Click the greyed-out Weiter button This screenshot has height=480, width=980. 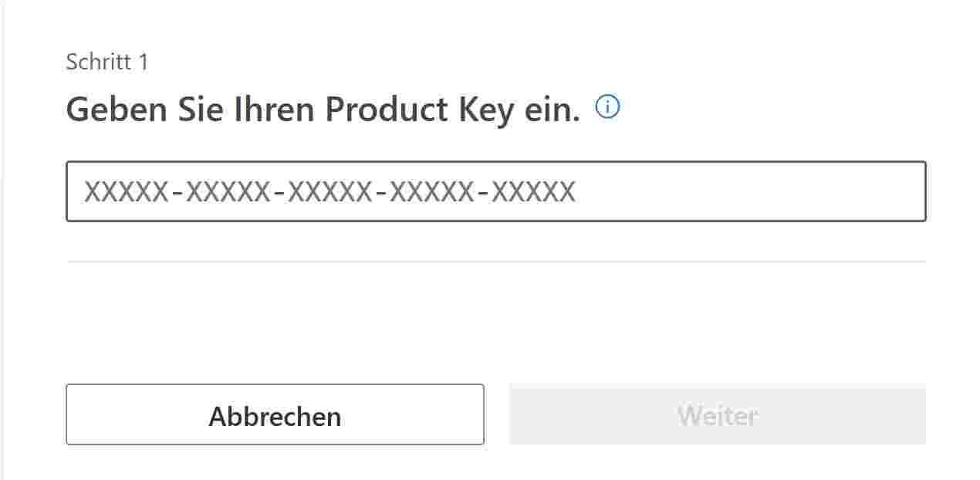[717, 415]
